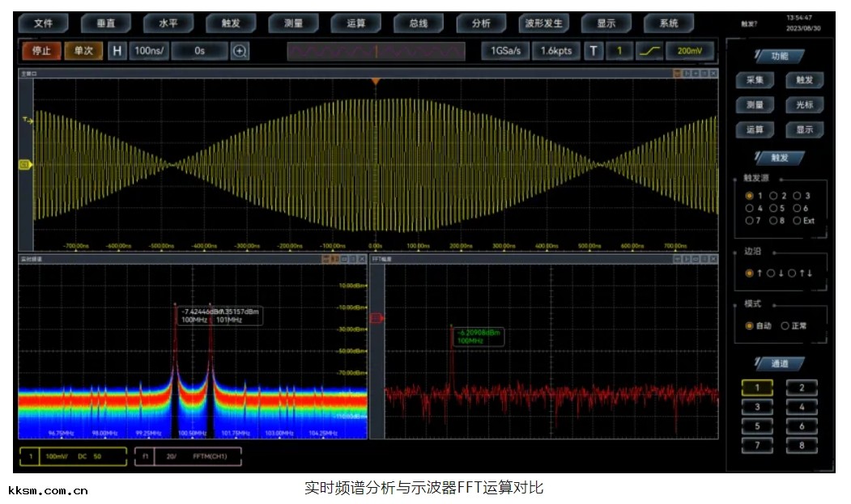The width and height of the screenshot is (851, 504).
Task: Click the H horizontal timebase icon
Action: click(x=117, y=51)
